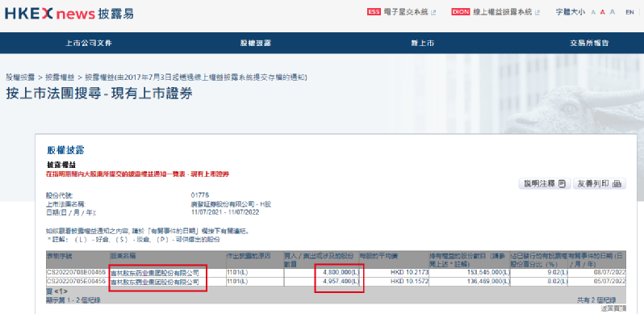The image size is (644, 314).
Task: Click the red ESS badge icon
Action: tap(374, 12)
